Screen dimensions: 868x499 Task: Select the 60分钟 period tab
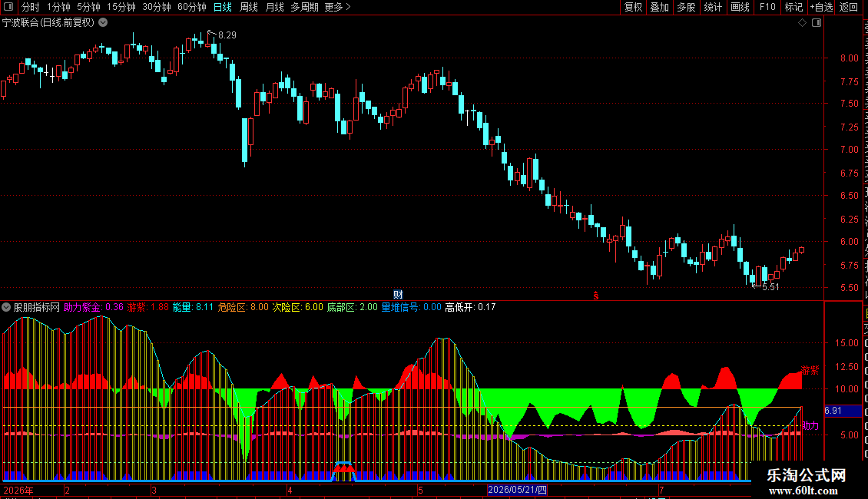[x=191, y=7]
